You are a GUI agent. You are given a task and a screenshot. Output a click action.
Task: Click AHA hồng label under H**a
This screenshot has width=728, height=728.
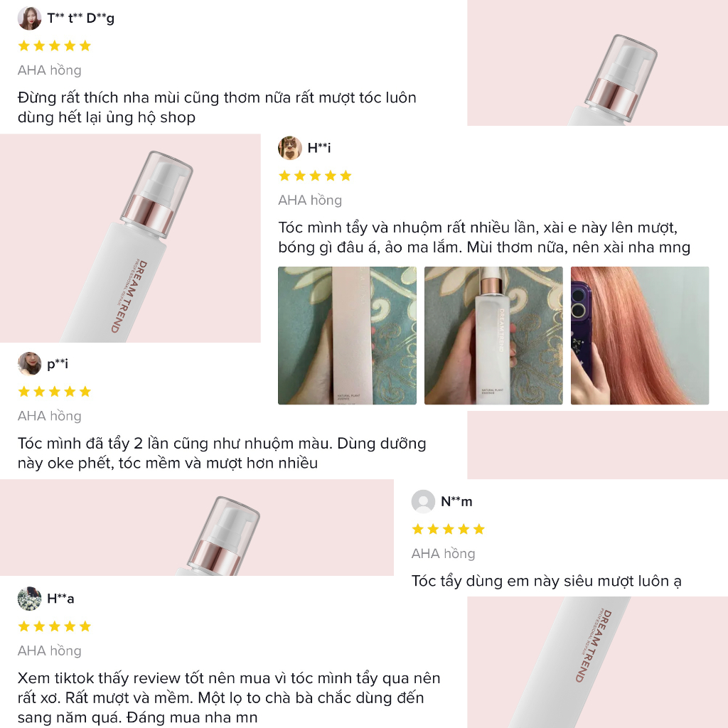pos(50,651)
